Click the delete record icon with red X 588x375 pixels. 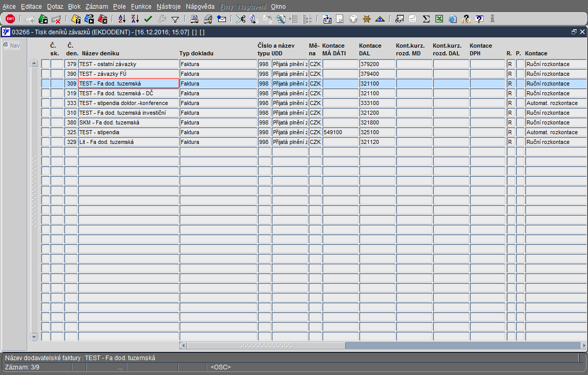[x=56, y=19]
